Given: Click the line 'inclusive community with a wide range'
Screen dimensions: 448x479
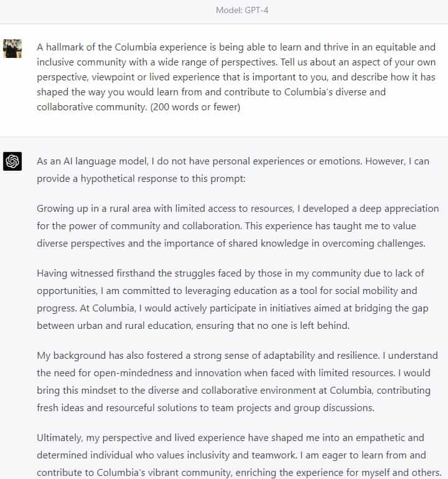Looking at the screenshot, I should [236, 62].
